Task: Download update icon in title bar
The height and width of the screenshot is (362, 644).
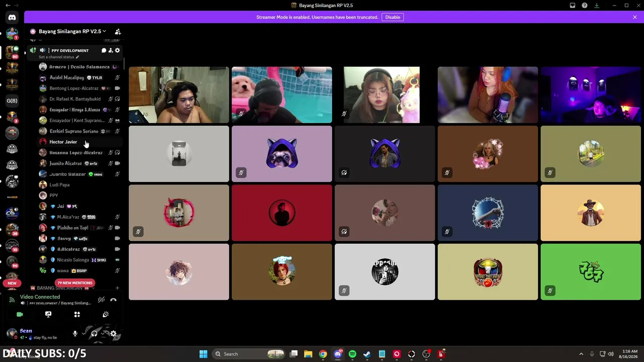Action: point(597,6)
